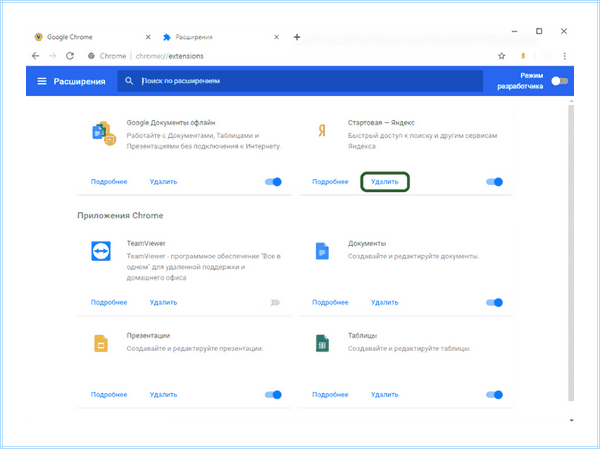Click the TeamViewer app icon
The width and height of the screenshot is (600, 449).
pyautogui.click(x=101, y=251)
